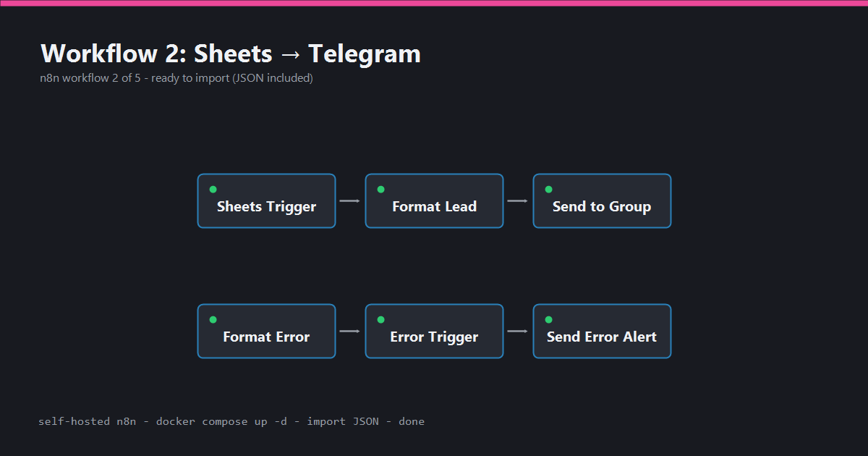The image size is (868, 456).
Task: Click arrow connecting Format Lead to Send to Group
Action: pyautogui.click(x=518, y=200)
